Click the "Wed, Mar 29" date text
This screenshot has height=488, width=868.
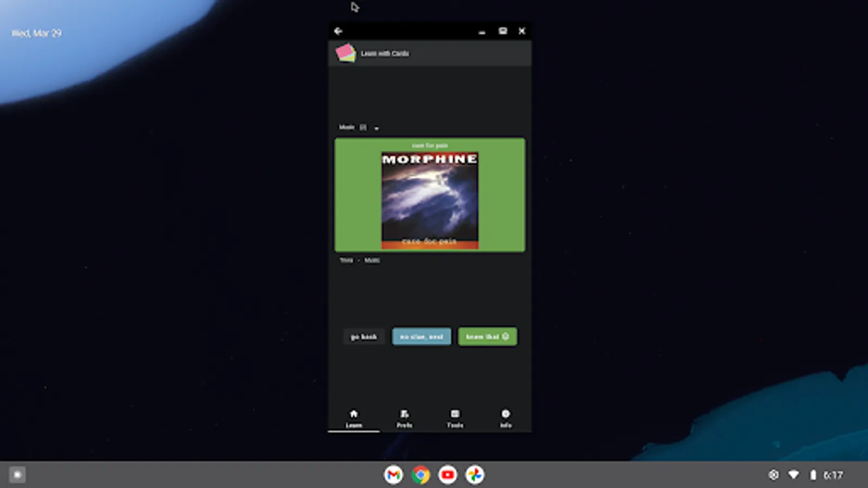click(x=37, y=33)
